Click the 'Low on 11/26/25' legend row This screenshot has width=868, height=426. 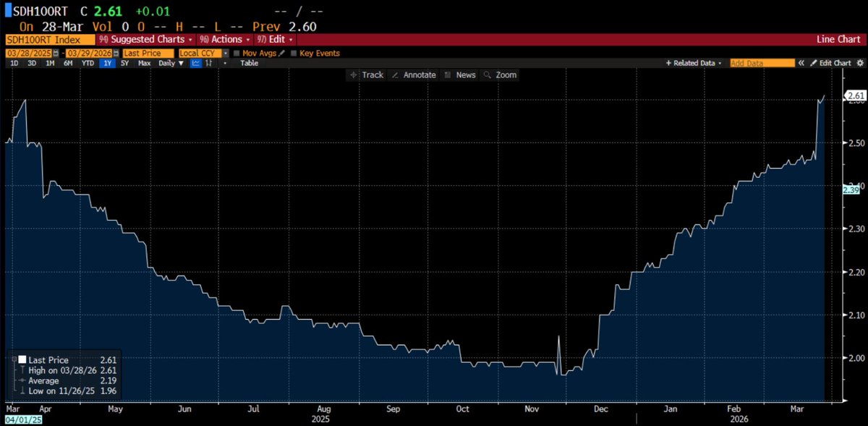(67, 390)
